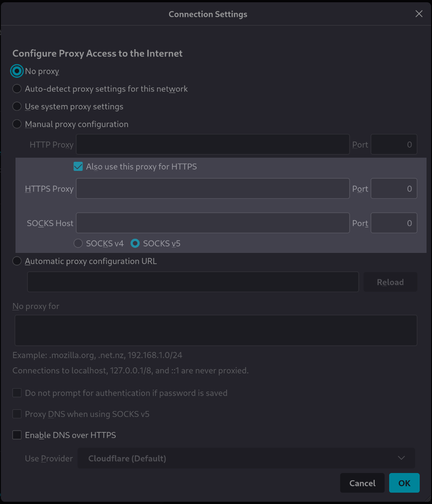Confirm settings with the OK button
The height and width of the screenshot is (504, 432).
(404, 483)
